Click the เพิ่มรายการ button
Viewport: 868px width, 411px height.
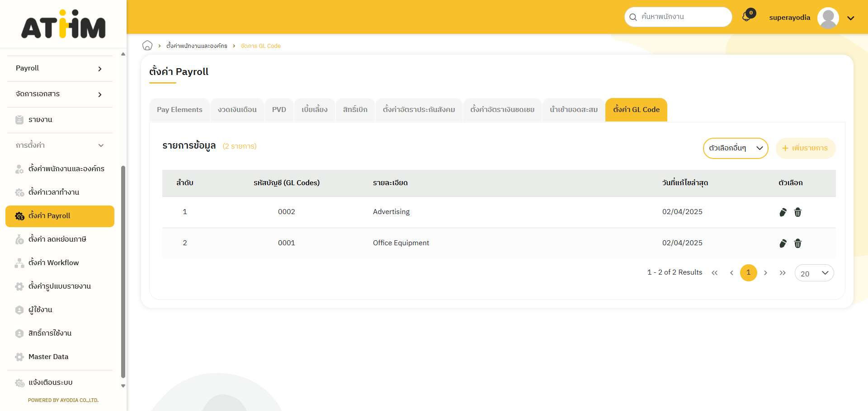click(x=806, y=148)
